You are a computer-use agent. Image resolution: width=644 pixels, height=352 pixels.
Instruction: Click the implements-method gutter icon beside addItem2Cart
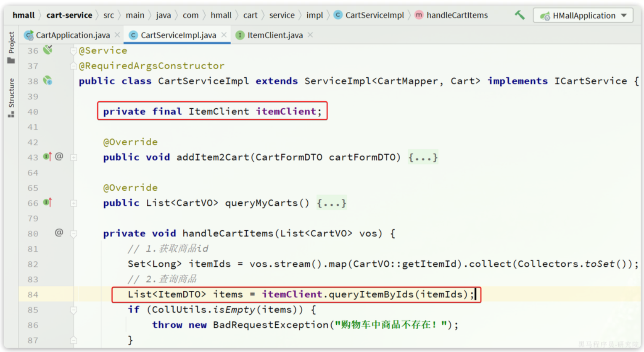point(47,157)
